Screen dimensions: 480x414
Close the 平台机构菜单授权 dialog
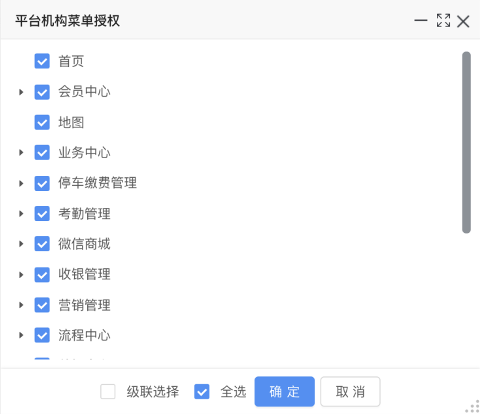[x=463, y=21]
